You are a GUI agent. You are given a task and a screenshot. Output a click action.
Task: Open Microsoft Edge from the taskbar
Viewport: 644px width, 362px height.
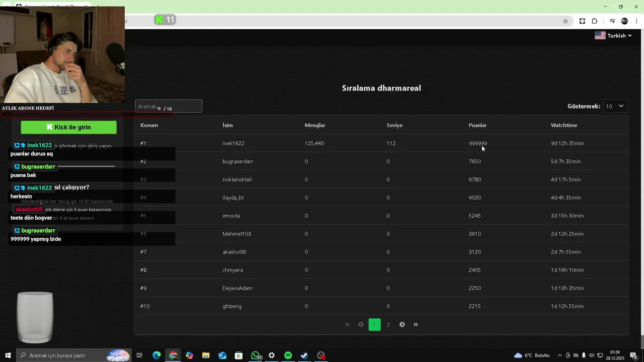pyautogui.click(x=156, y=355)
